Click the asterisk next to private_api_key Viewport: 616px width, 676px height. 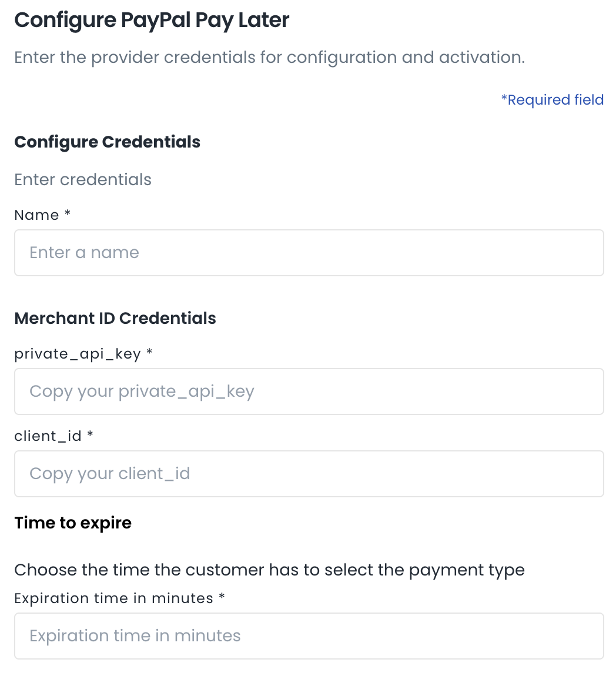coord(149,352)
